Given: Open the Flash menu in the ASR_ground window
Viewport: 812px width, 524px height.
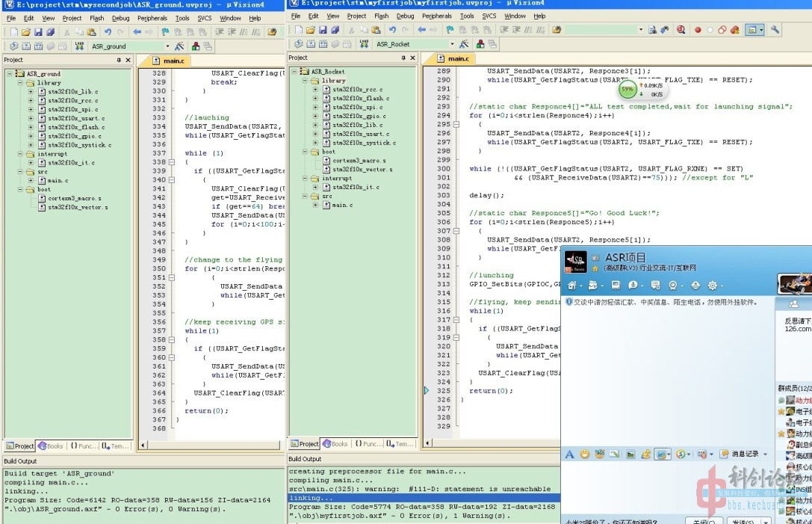Looking at the screenshot, I should pos(97,18).
